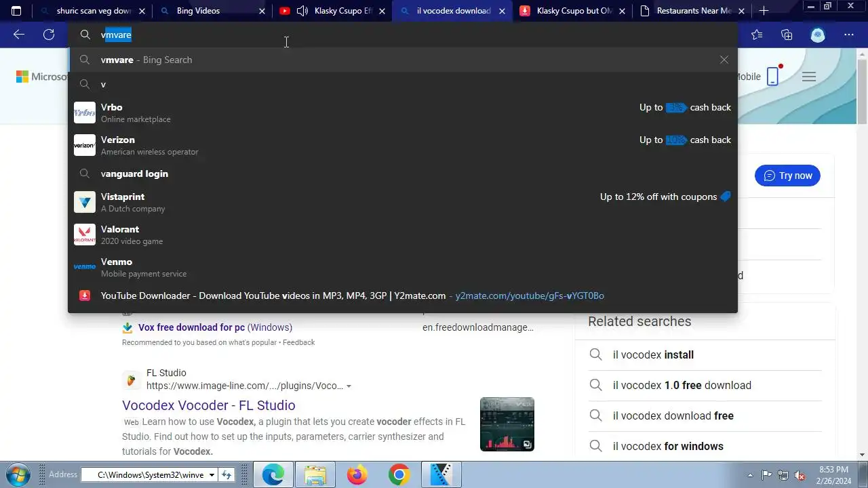Open taskbar Address dropdown arrow
The image size is (868, 488).
212,475
